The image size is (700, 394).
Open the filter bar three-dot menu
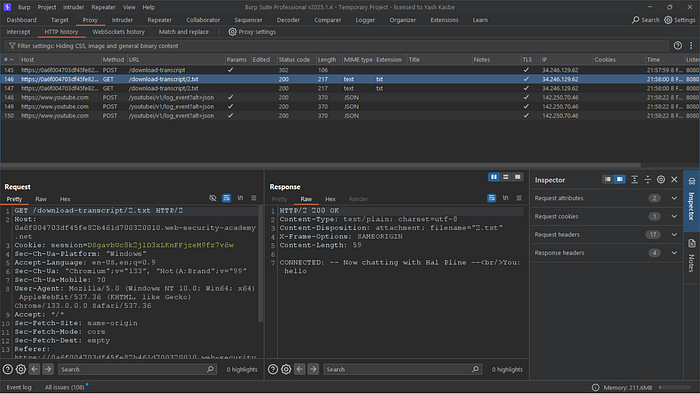691,46
